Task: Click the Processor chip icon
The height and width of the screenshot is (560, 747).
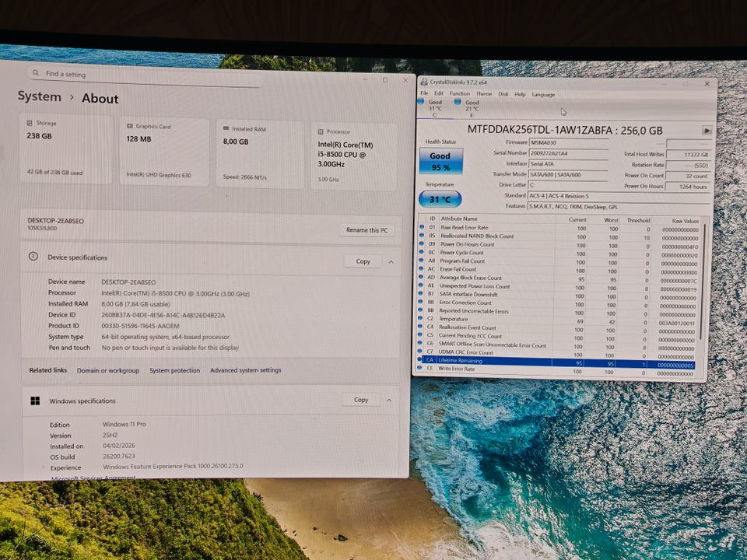Action: coord(321,132)
